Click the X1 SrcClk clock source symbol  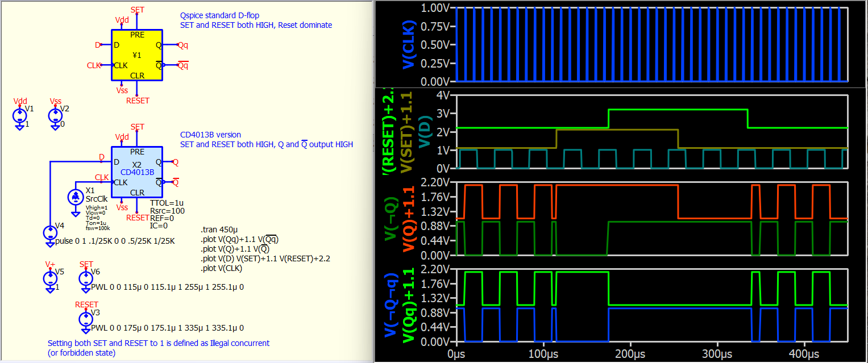pos(75,198)
